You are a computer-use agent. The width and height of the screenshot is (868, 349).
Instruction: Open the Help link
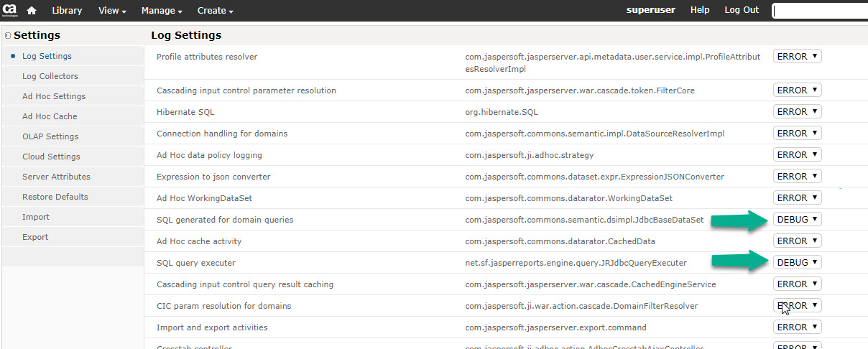700,10
